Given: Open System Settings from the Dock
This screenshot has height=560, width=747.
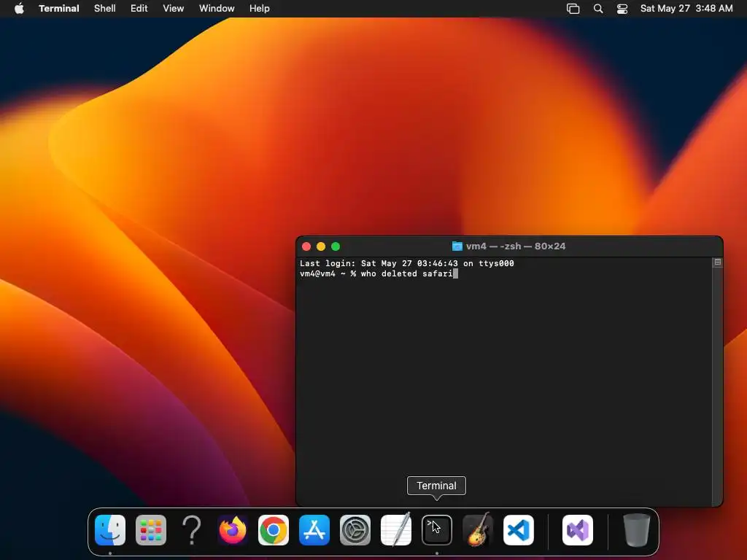Looking at the screenshot, I should tap(355, 530).
